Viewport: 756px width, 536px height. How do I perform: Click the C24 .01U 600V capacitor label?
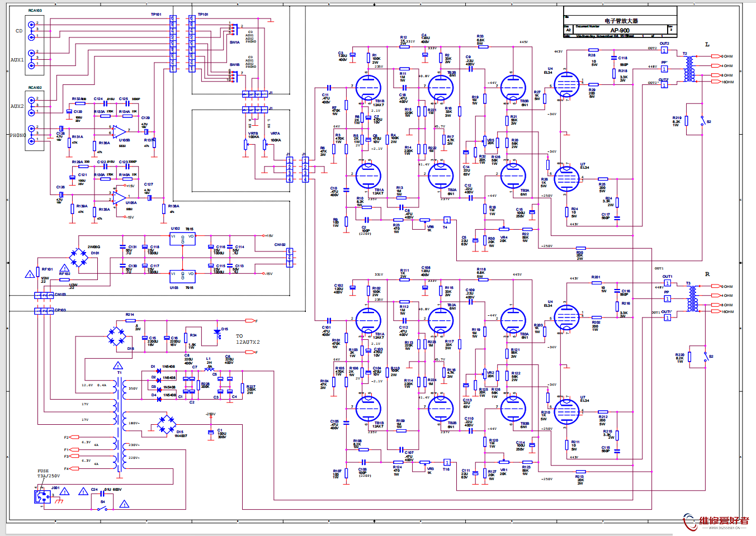106,490
